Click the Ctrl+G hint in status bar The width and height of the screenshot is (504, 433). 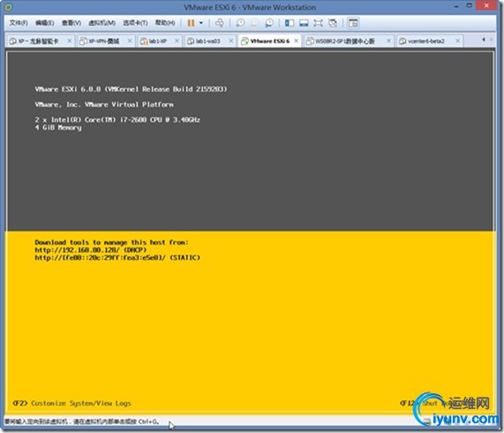click(82, 422)
